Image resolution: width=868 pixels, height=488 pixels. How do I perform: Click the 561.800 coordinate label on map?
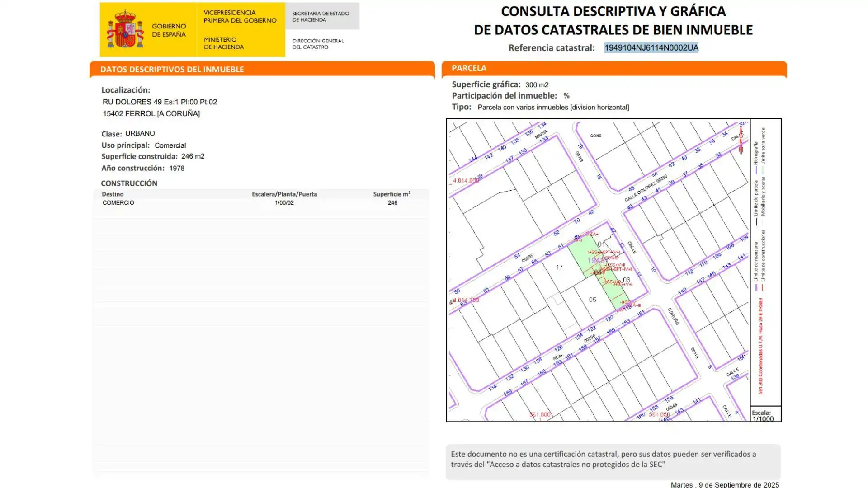(x=540, y=415)
